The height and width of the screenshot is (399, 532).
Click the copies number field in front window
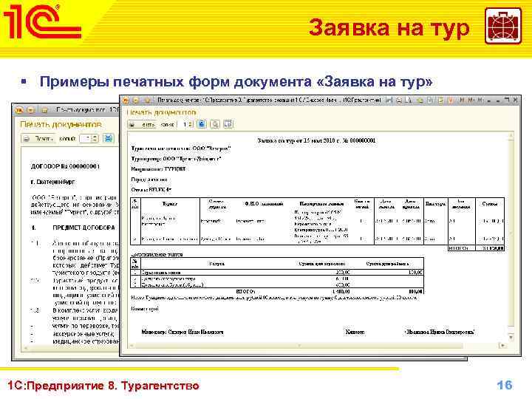pos(185,125)
